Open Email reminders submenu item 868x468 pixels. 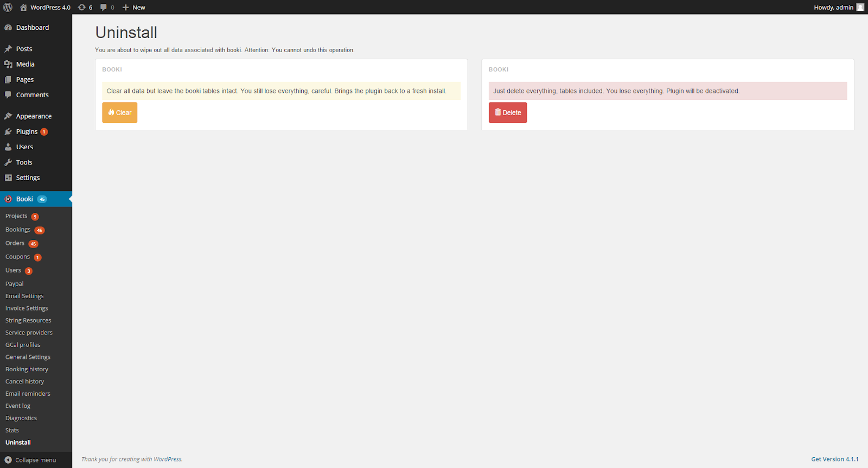point(28,394)
